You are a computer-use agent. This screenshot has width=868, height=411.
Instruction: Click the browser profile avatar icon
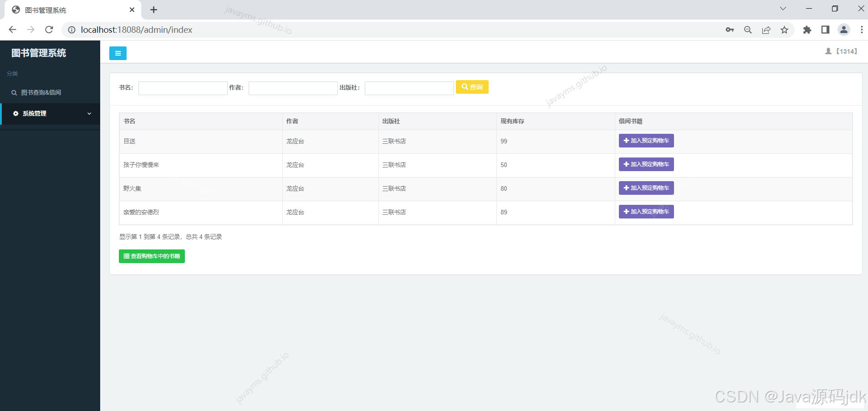pyautogui.click(x=844, y=30)
